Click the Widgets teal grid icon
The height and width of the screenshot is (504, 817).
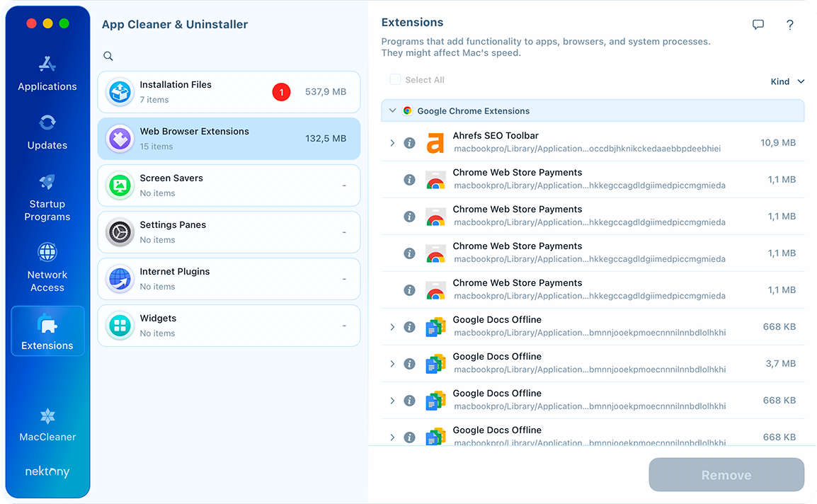[x=120, y=326]
